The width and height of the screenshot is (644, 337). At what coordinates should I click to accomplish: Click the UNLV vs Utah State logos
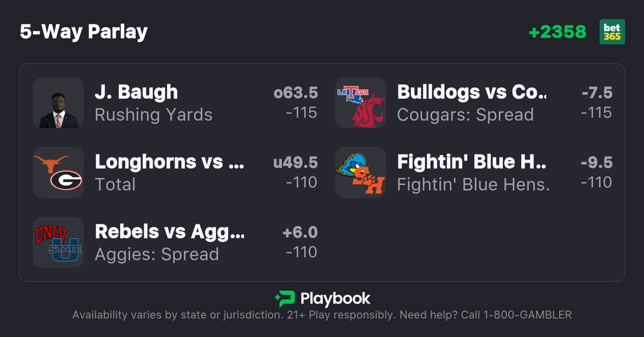(x=58, y=242)
